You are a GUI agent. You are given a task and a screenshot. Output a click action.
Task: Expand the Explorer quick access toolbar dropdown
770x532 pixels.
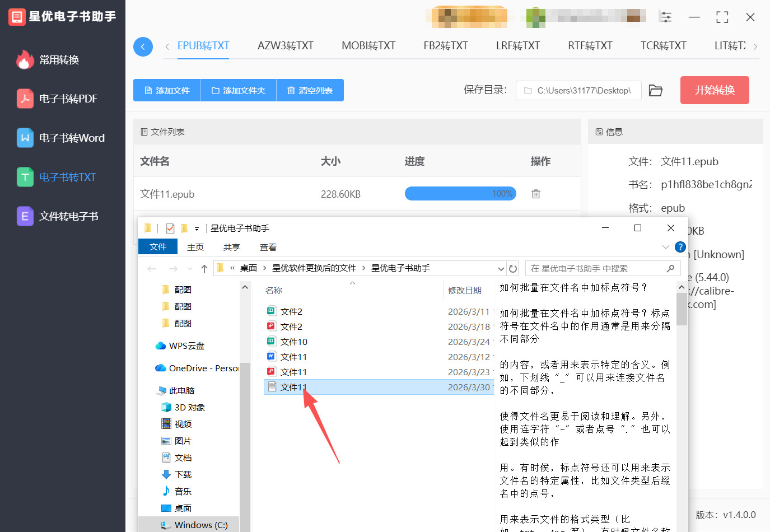tap(197, 229)
